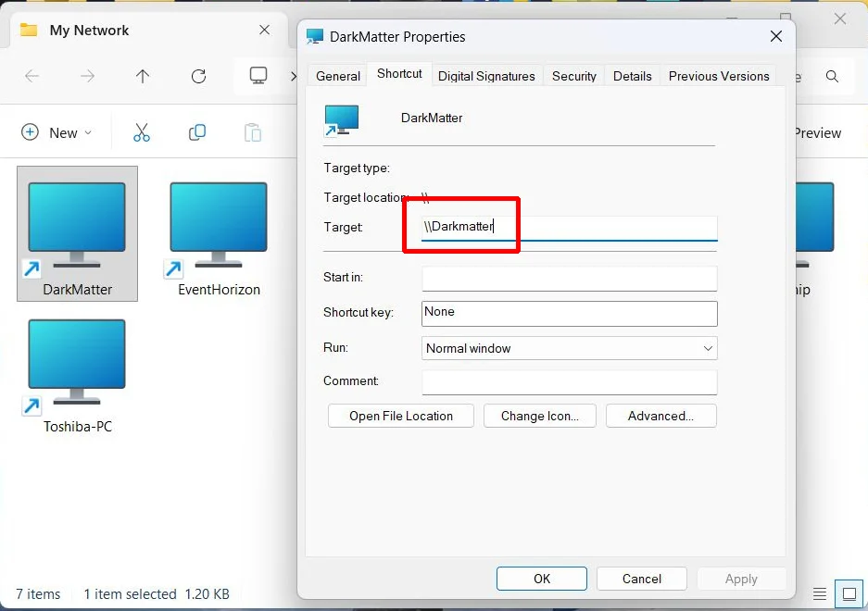This screenshot has height=611, width=868.
Task: Click the '7 items' status text
Action: tap(38, 593)
